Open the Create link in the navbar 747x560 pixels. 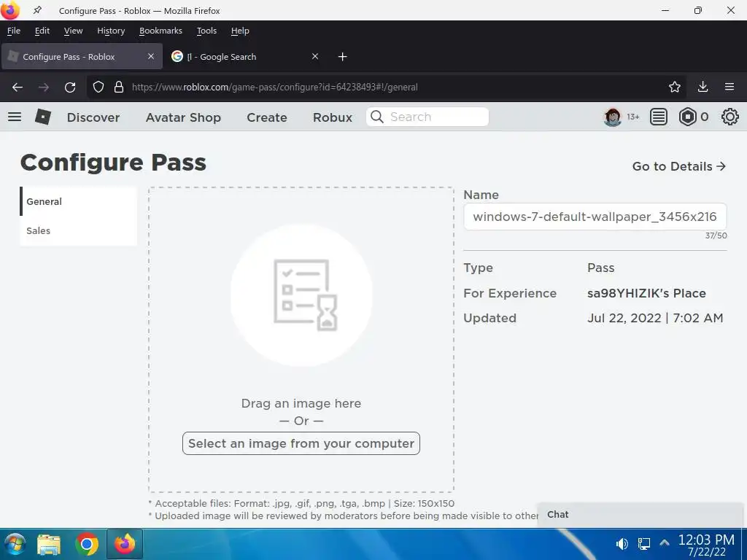[267, 117]
